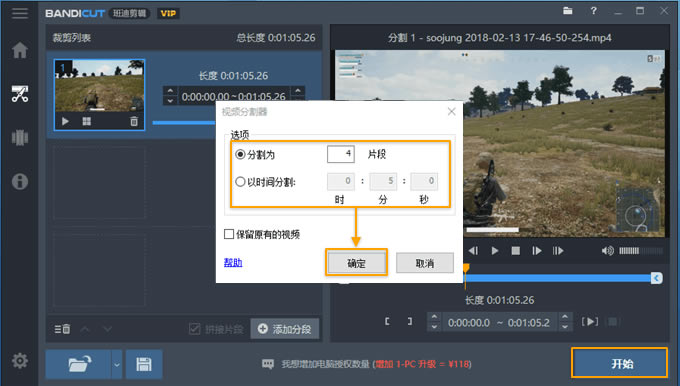This screenshot has width=680, height=386.
Task: Select the 以时间分割 radio option
Action: 240,182
